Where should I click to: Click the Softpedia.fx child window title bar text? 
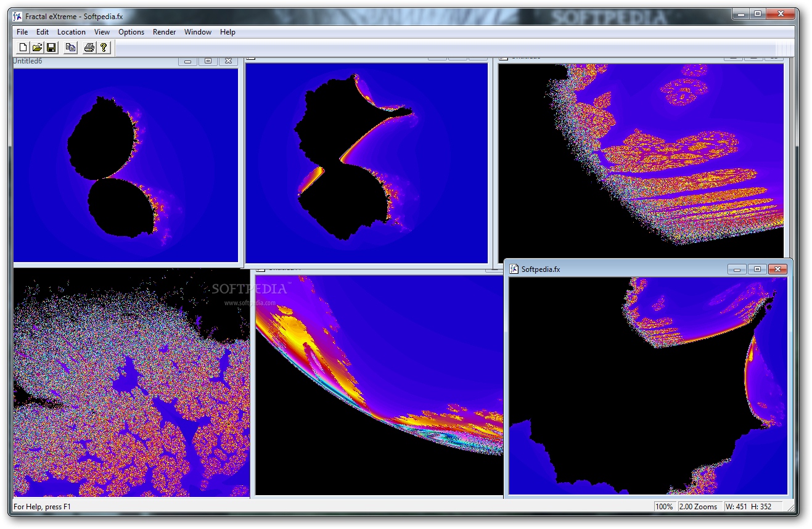[541, 269]
